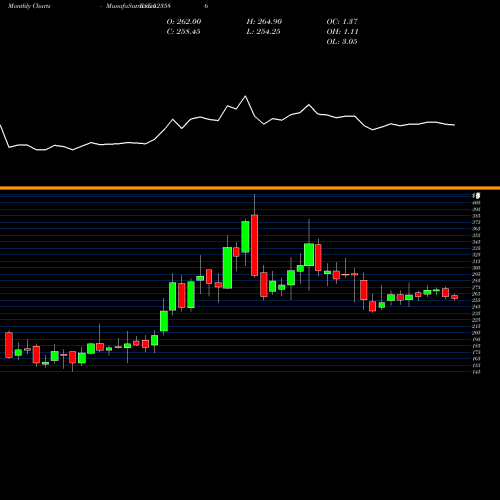
Task: Select the open value 'O: 262.00'
Action: click(184, 21)
